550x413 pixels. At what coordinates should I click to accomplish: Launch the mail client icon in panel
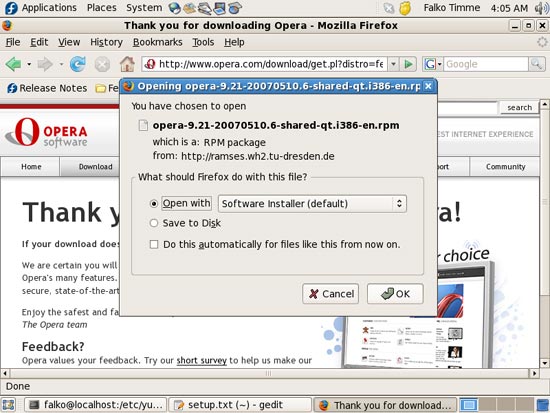[189, 8]
